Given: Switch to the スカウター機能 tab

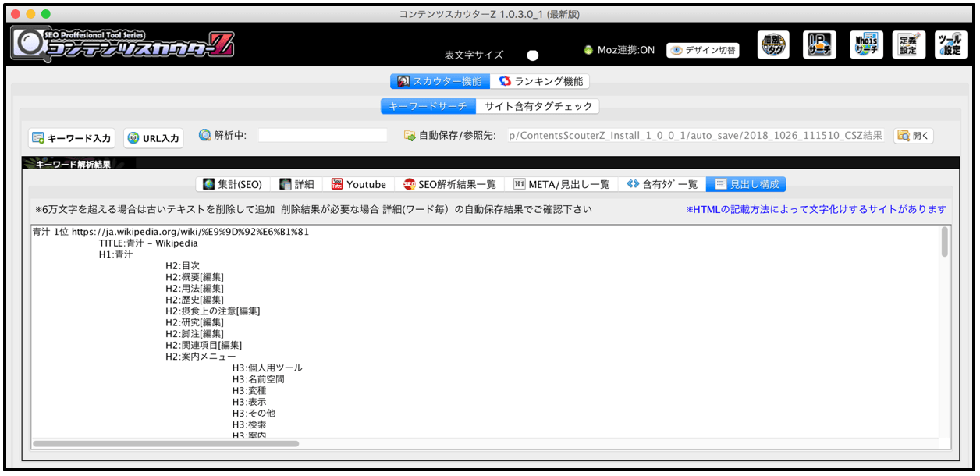Looking at the screenshot, I should (440, 81).
